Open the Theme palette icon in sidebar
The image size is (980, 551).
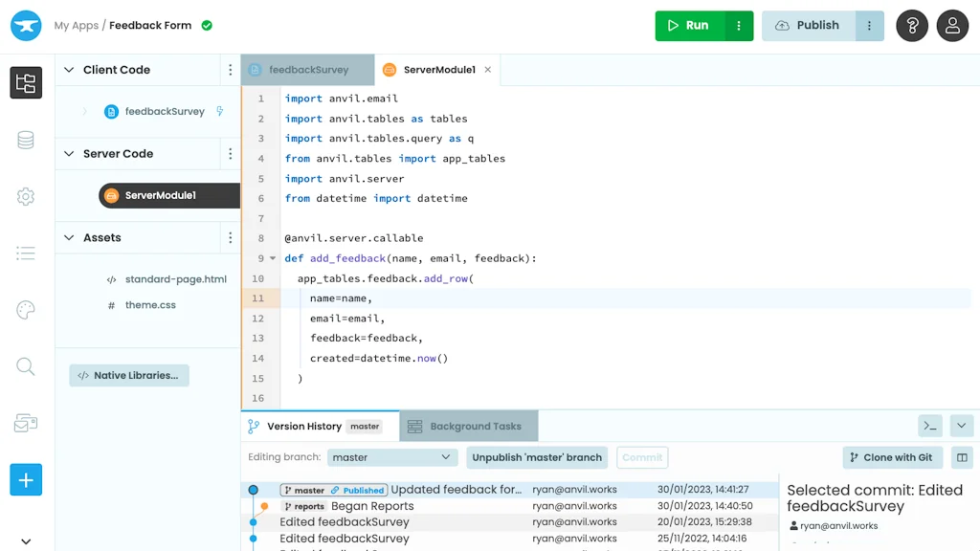pos(26,310)
